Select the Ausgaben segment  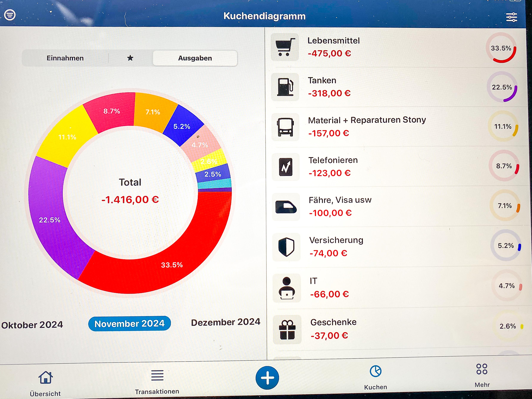click(195, 58)
